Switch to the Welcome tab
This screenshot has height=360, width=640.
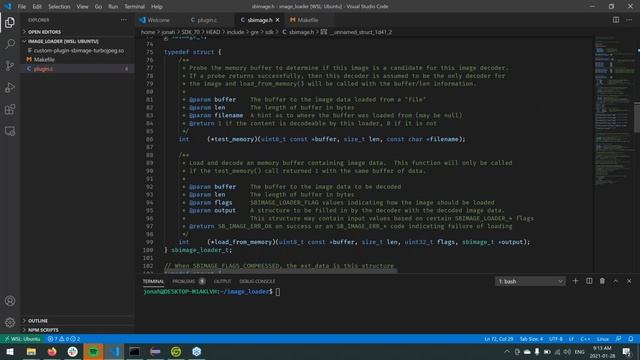(158, 20)
